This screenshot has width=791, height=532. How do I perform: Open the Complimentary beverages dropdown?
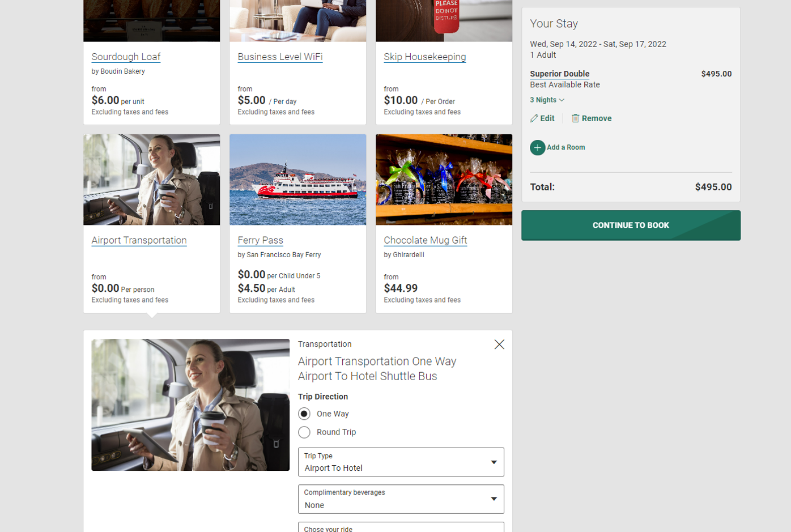(x=401, y=499)
